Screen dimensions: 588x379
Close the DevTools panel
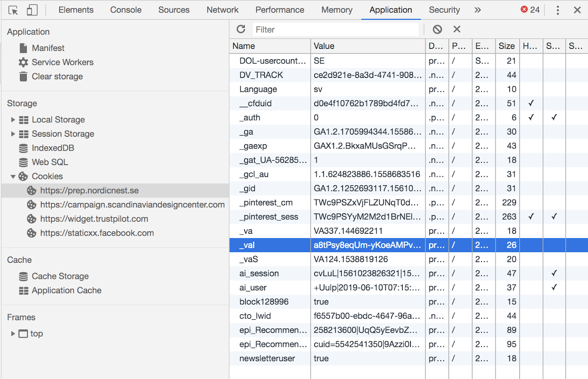(577, 10)
